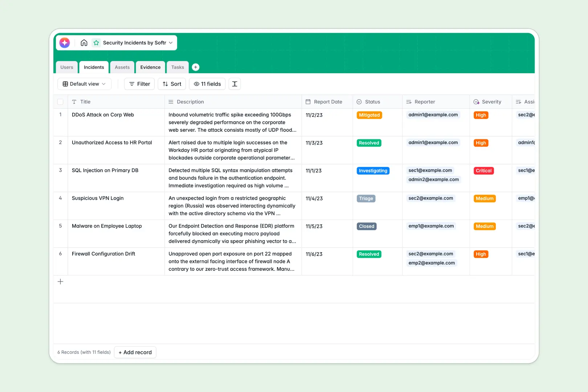Screen dimensions: 588x392
Task: Click the row height icon button
Action: (x=234, y=84)
